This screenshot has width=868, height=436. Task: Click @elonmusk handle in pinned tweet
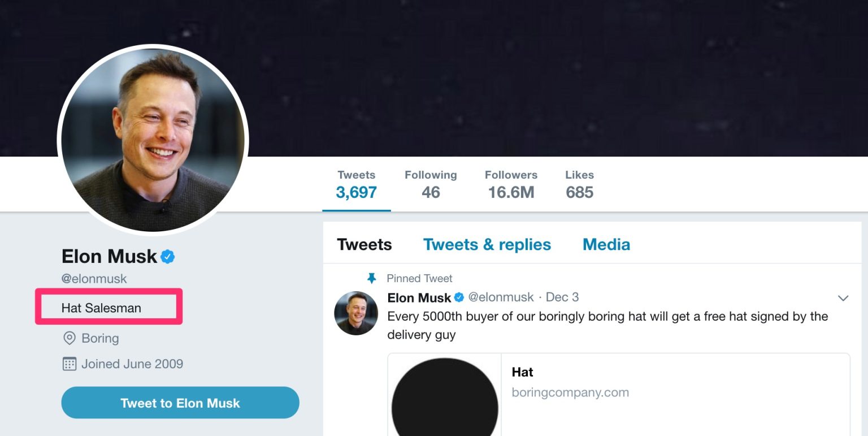pos(501,297)
